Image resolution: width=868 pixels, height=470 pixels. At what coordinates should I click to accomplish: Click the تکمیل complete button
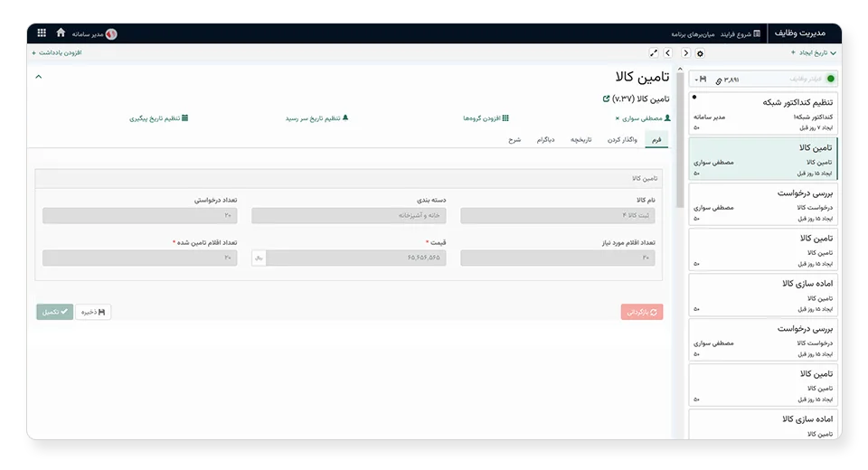[55, 312]
